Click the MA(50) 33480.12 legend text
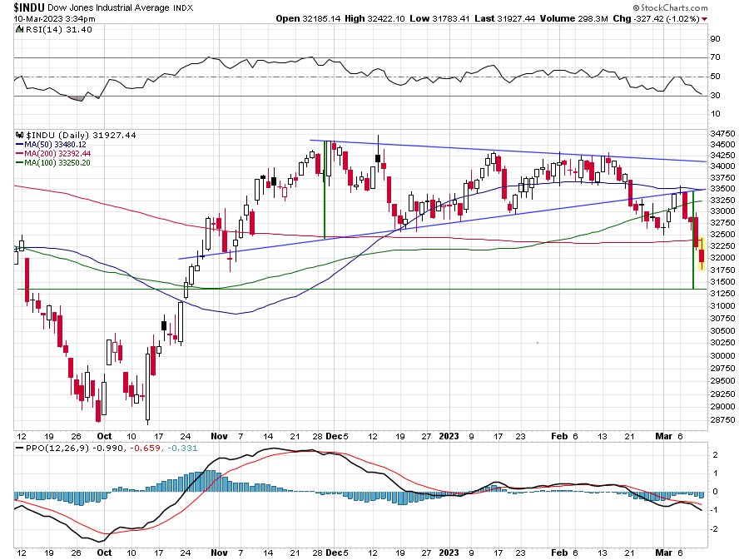The height and width of the screenshot is (560, 749). point(56,144)
